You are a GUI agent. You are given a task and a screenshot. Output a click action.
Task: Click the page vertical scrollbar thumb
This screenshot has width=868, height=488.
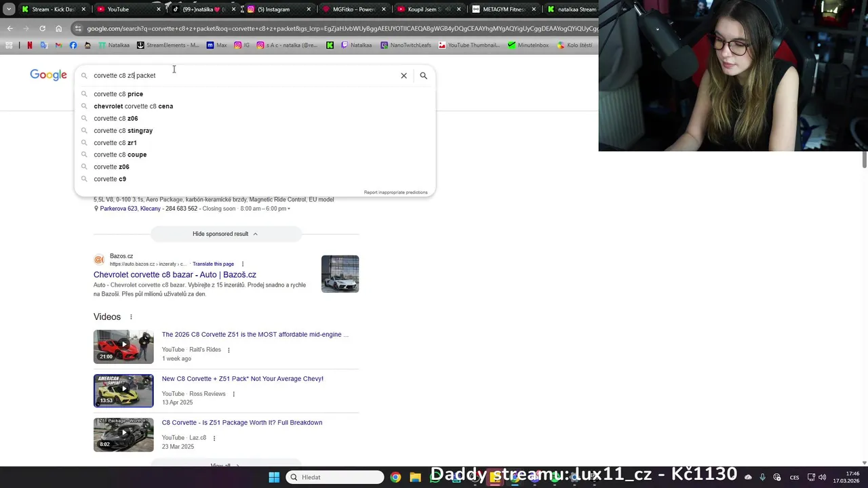865,160
